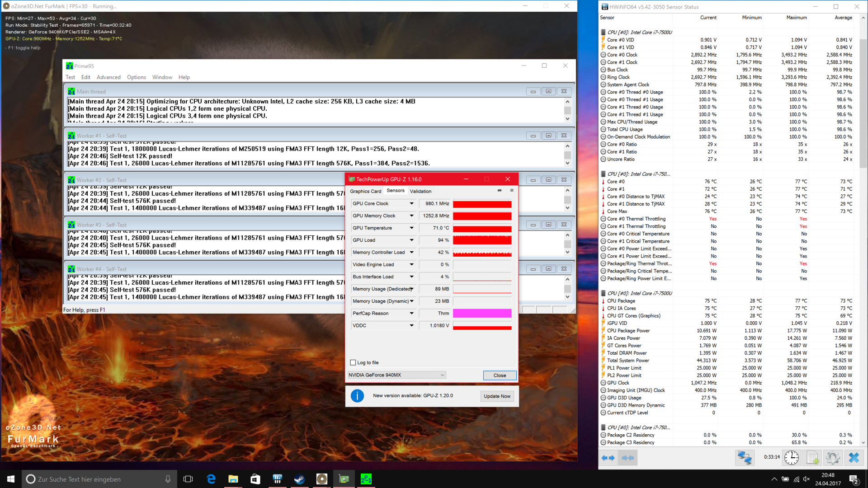
Task: Click Update Now in GPU-Z notification
Action: pyautogui.click(x=497, y=396)
